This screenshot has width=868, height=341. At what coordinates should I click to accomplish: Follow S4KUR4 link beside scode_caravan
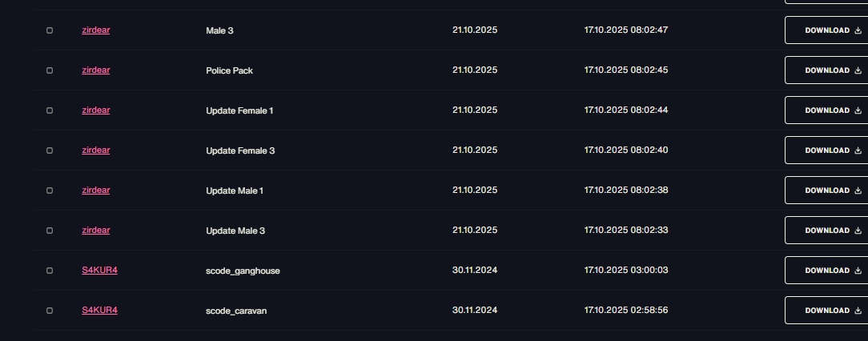point(99,310)
